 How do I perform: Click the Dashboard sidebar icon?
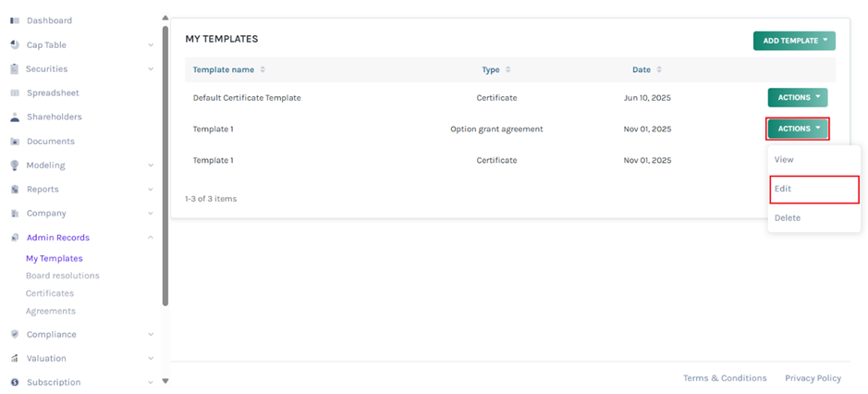(15, 21)
